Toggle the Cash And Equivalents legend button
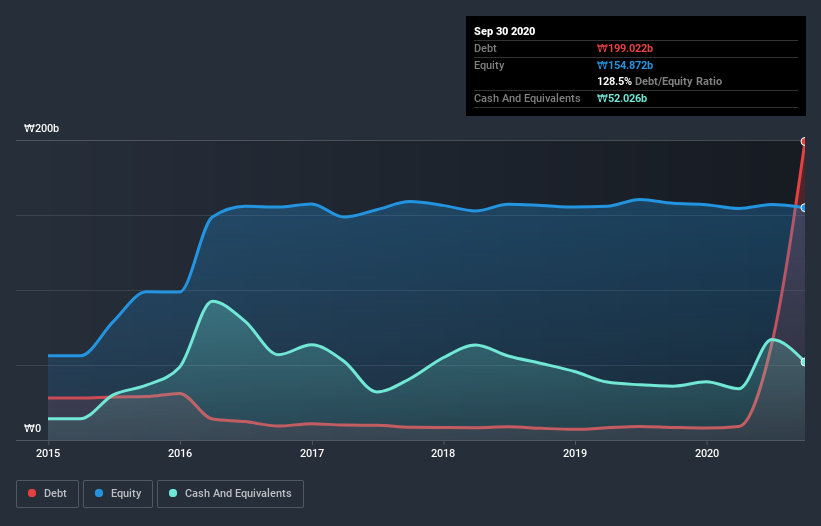This screenshot has width=821, height=526. point(230,494)
